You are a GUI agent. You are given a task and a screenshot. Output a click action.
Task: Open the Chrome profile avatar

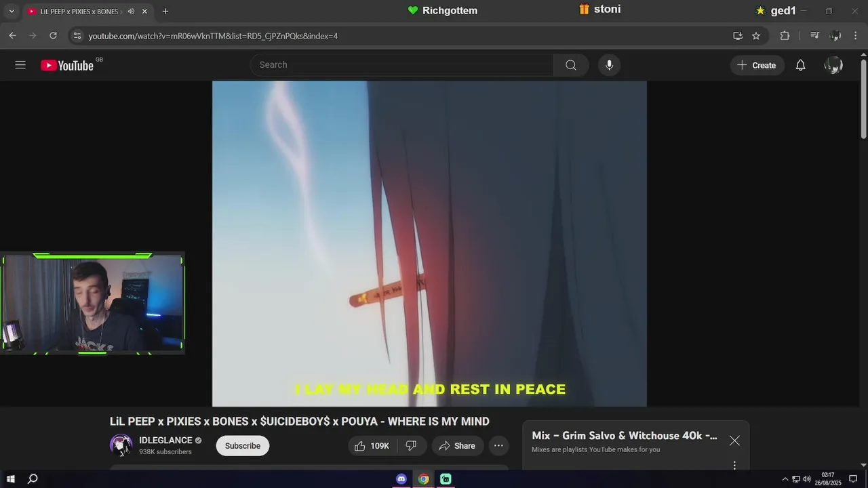click(x=835, y=36)
